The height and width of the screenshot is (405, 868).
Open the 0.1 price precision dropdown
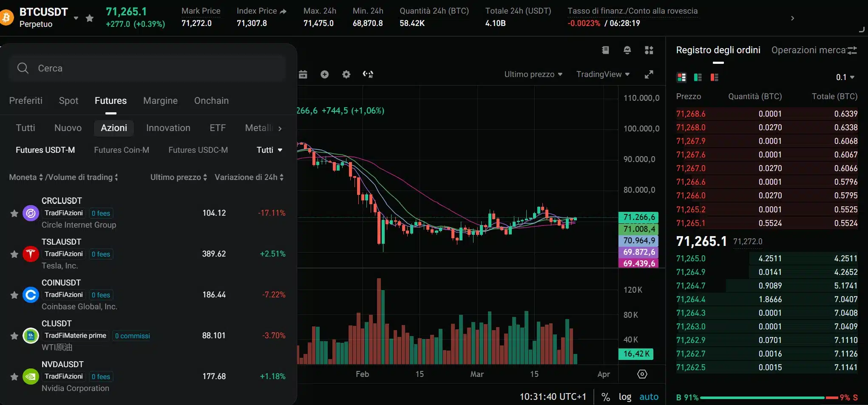tap(845, 77)
